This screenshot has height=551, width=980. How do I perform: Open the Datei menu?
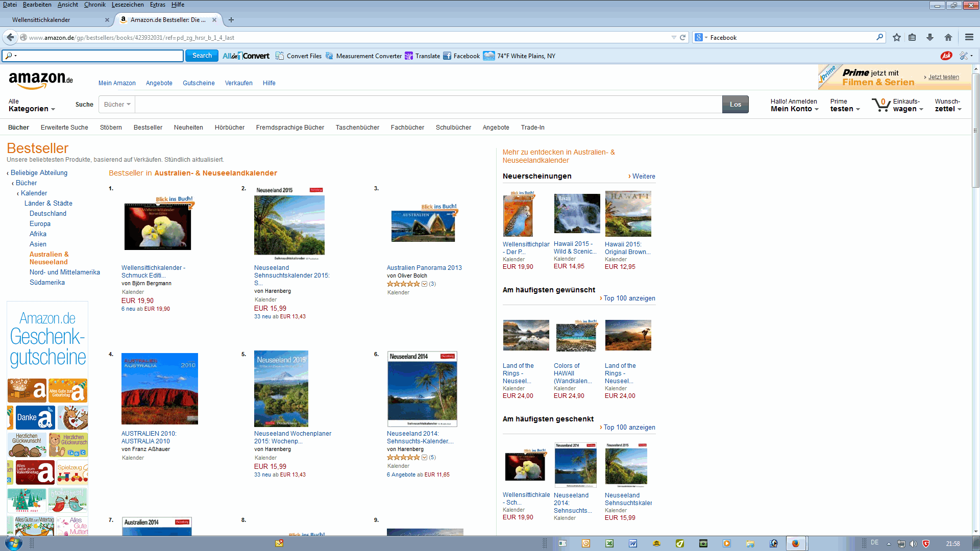click(x=10, y=5)
